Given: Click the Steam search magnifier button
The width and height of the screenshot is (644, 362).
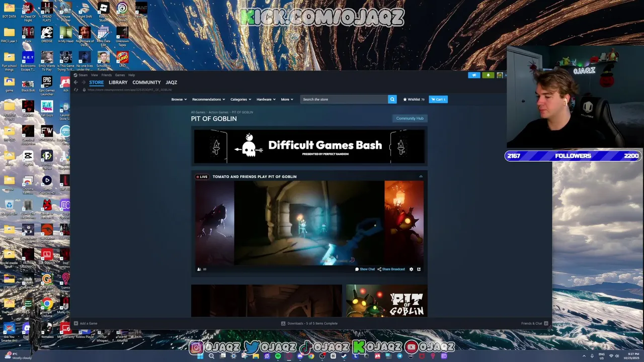Looking at the screenshot, I should tap(392, 99).
